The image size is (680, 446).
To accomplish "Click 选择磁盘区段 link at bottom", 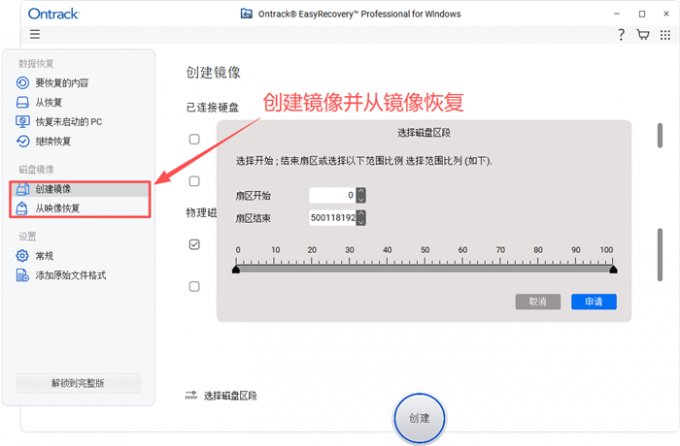I will 221,396.
